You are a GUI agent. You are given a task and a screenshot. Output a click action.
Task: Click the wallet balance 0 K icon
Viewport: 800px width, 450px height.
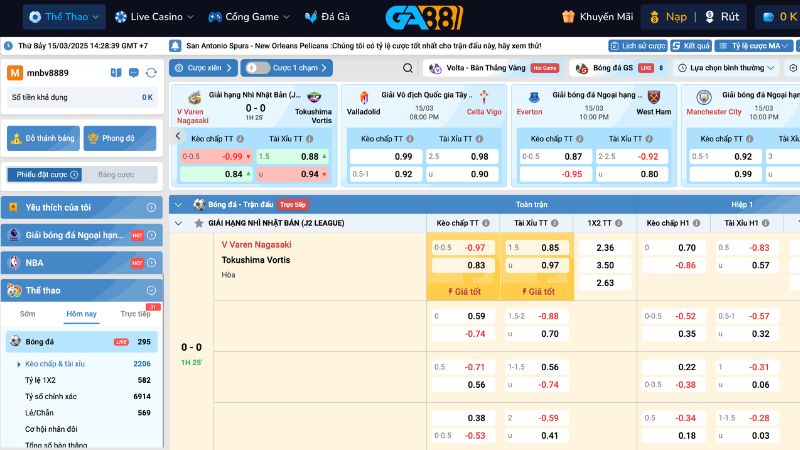pos(768,17)
